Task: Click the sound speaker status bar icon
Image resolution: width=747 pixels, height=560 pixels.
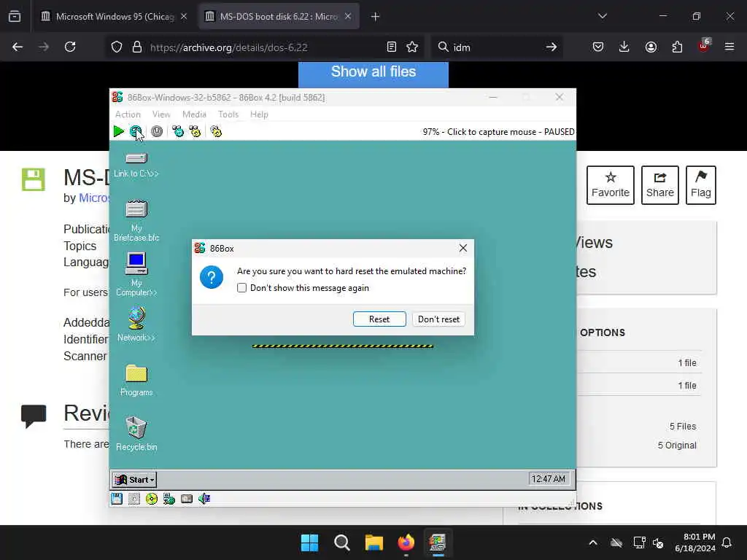Action: (204, 499)
